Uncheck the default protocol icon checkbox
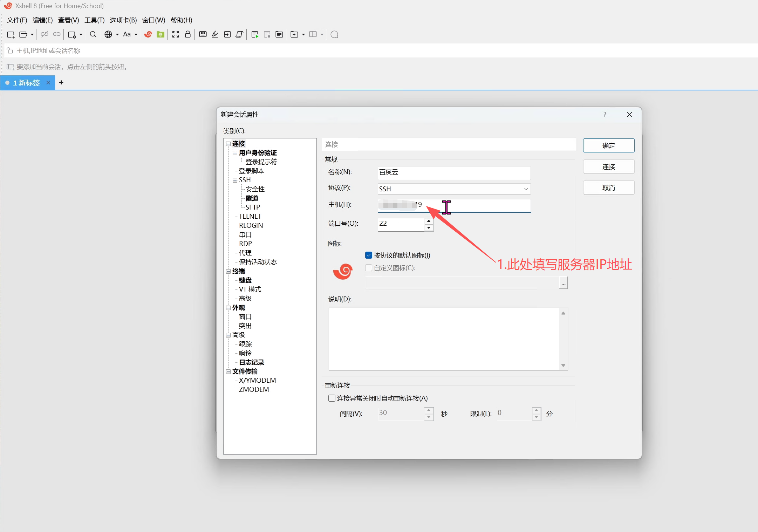The width and height of the screenshot is (758, 532). 368,255
